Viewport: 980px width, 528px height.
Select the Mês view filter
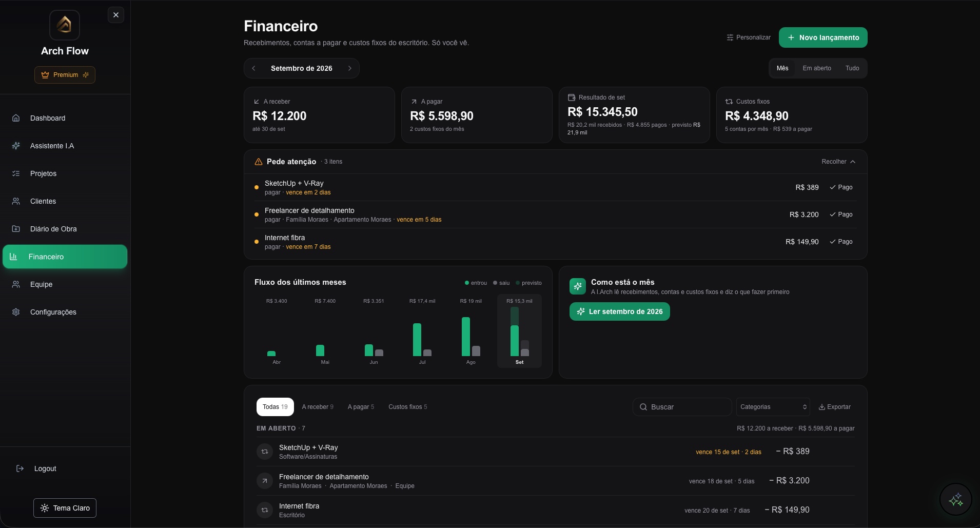pyautogui.click(x=782, y=68)
